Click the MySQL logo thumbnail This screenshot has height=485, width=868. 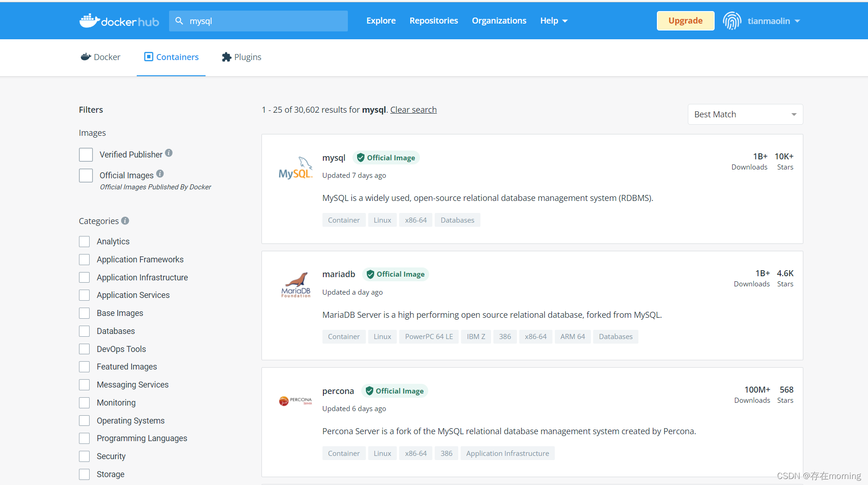pyautogui.click(x=296, y=169)
